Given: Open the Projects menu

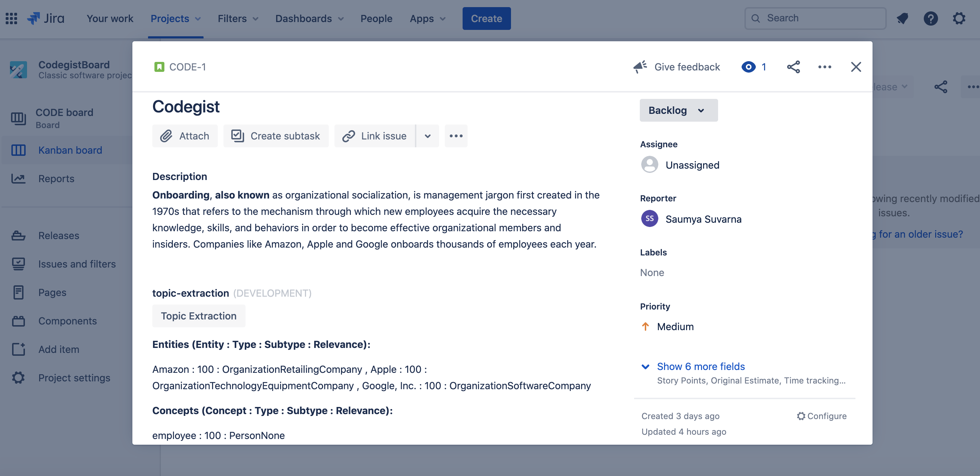Looking at the screenshot, I should tap(175, 18).
